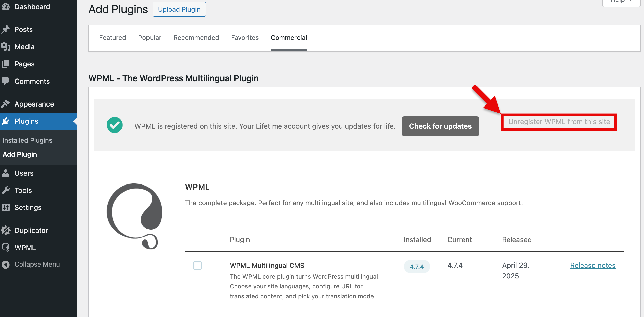This screenshot has height=317, width=644.
Task: Open Duplicator menu label
Action: pos(31,230)
